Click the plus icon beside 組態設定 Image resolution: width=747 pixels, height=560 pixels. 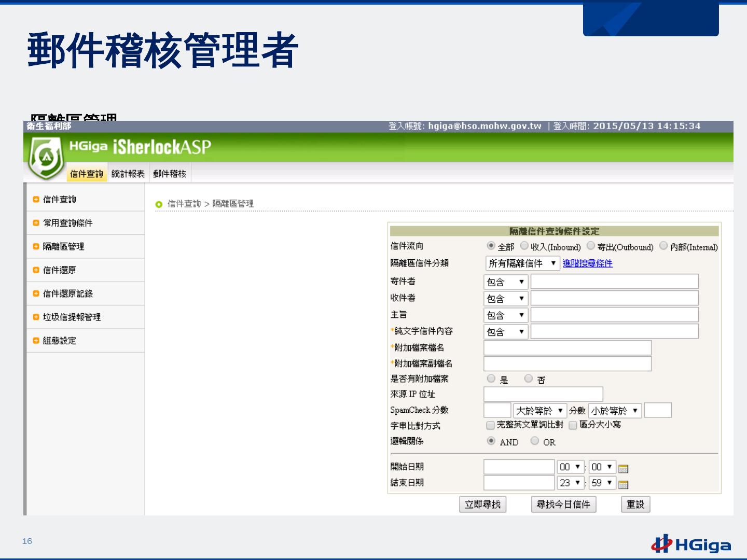[36, 341]
